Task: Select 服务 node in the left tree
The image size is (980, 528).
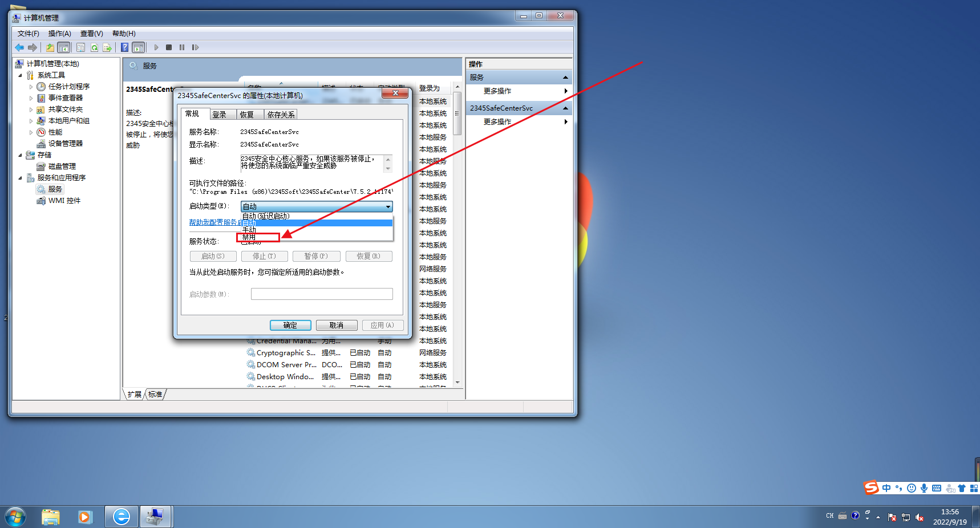Action: coord(55,189)
